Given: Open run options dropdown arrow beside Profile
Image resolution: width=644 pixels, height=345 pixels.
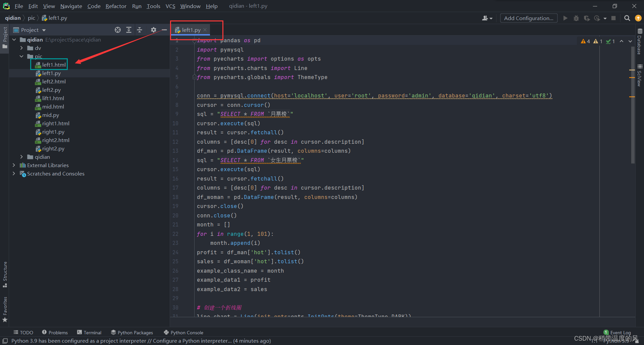Looking at the screenshot, I should (605, 18).
